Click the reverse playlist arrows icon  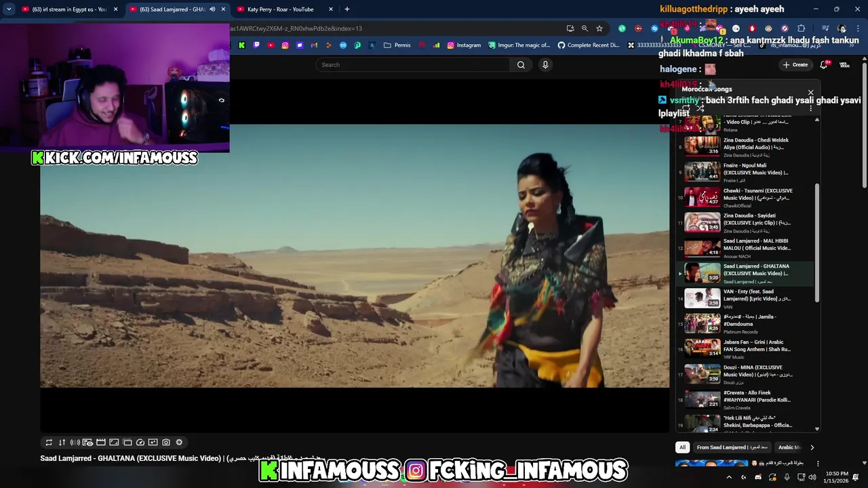[62, 443]
